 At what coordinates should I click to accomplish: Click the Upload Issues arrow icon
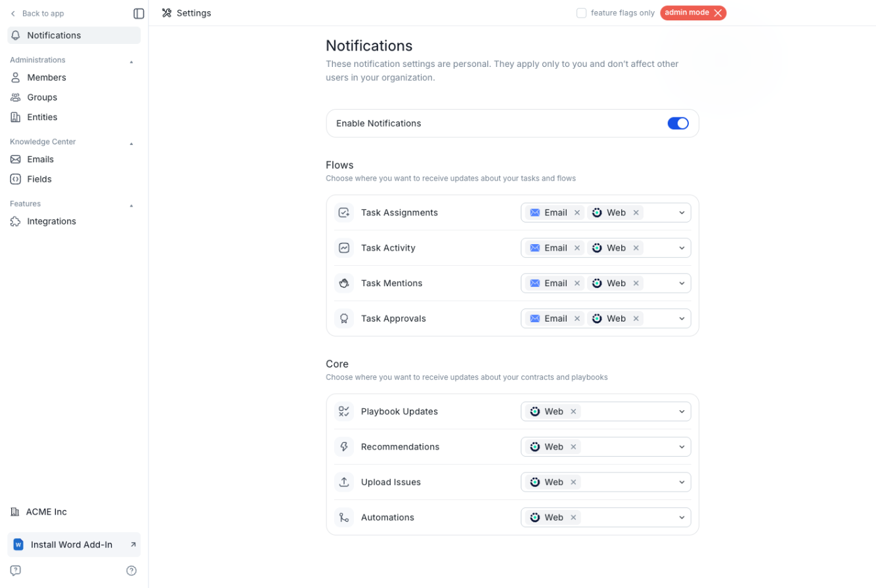click(x=343, y=482)
